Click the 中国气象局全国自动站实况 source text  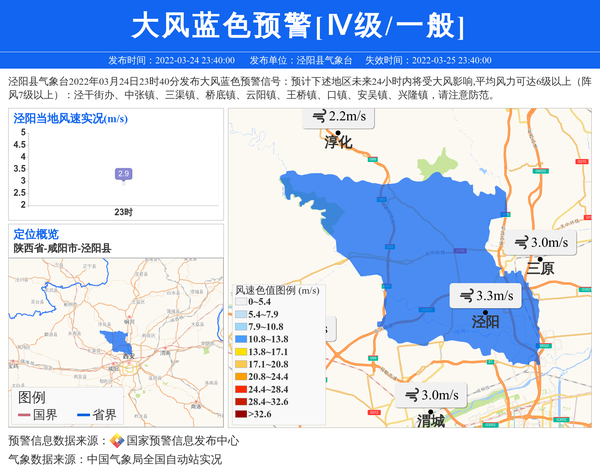[x=154, y=460]
